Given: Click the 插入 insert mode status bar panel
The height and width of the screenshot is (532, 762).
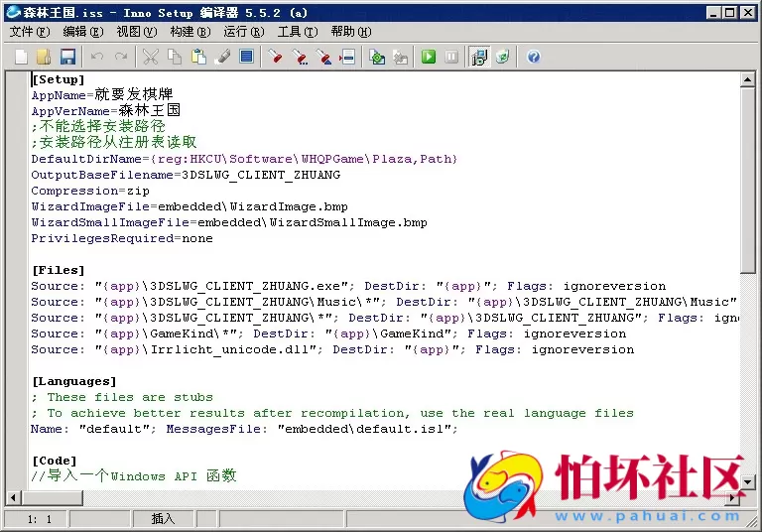Looking at the screenshot, I should [x=163, y=518].
